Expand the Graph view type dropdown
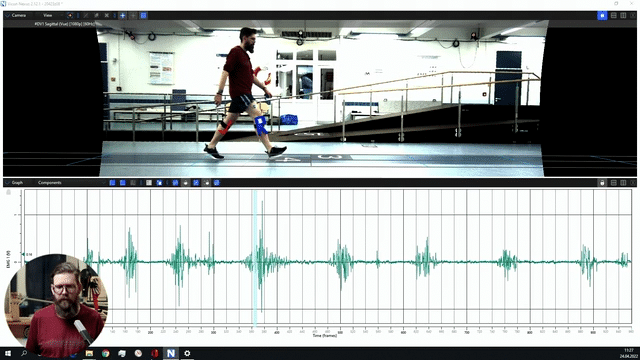This screenshot has width=640, height=360. [16, 182]
